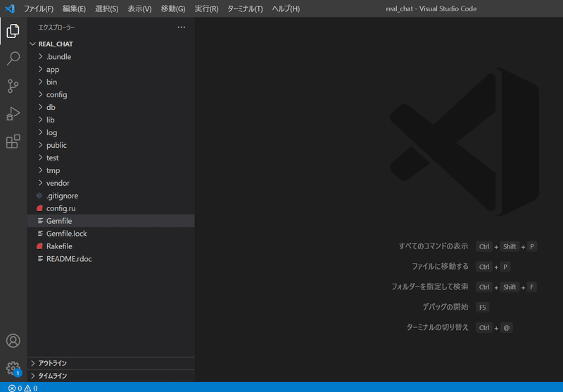Open the config.ru file
Viewport: 563px width, 392px height.
(110, 208)
